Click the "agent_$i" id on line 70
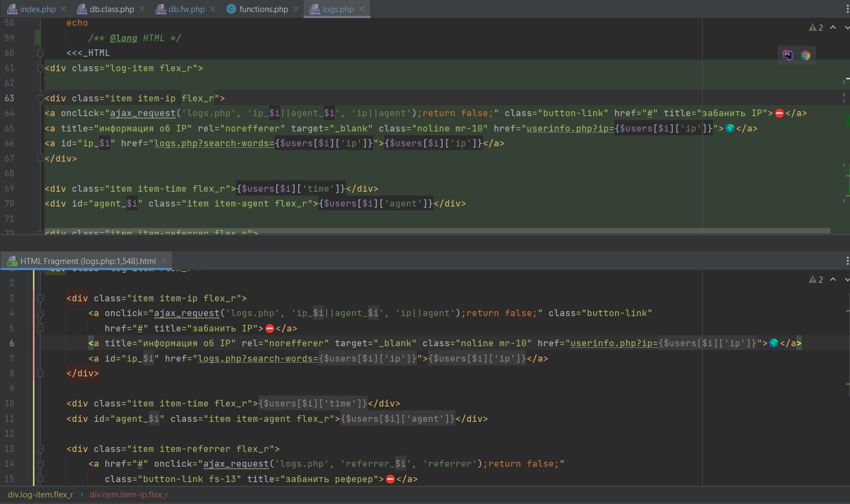 [116, 204]
